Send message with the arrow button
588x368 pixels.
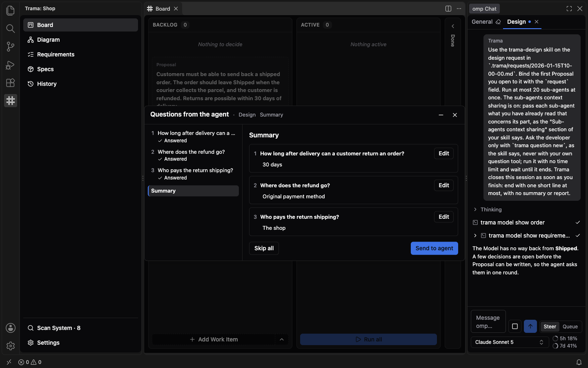coord(530,326)
